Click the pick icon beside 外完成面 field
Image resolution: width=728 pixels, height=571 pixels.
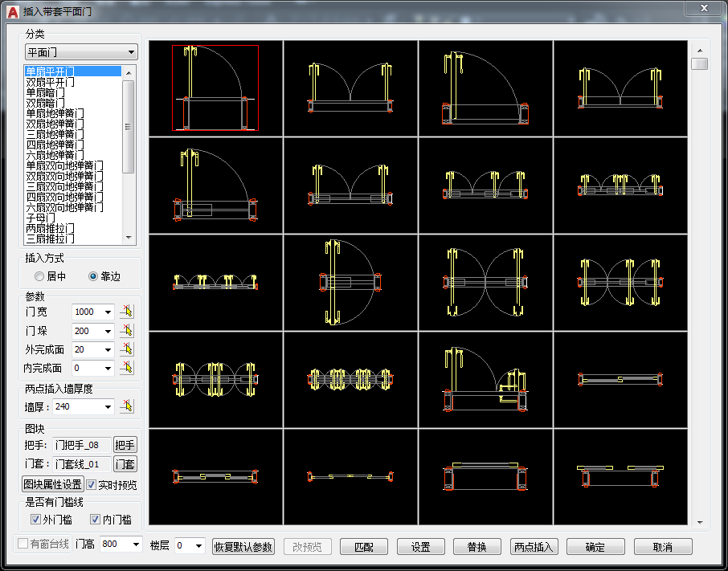(126, 349)
